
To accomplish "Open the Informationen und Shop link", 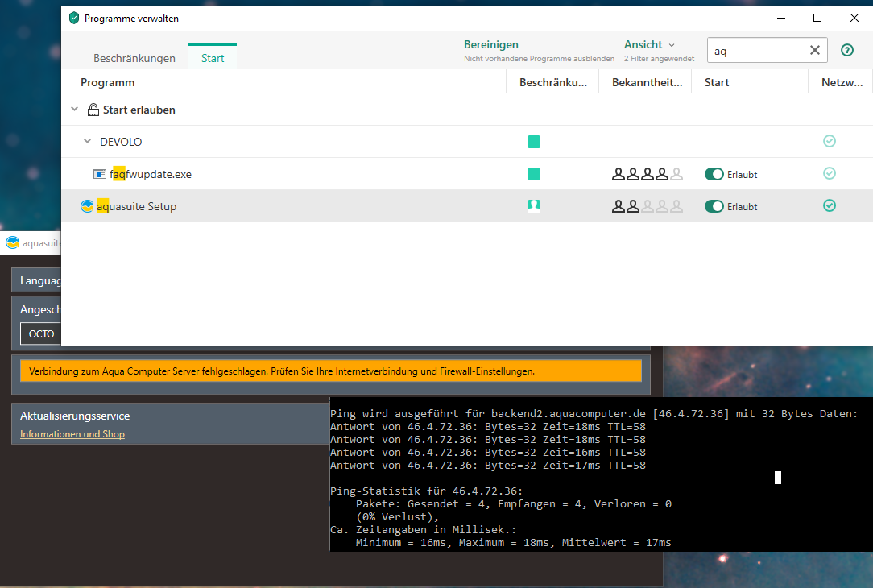I will (72, 434).
